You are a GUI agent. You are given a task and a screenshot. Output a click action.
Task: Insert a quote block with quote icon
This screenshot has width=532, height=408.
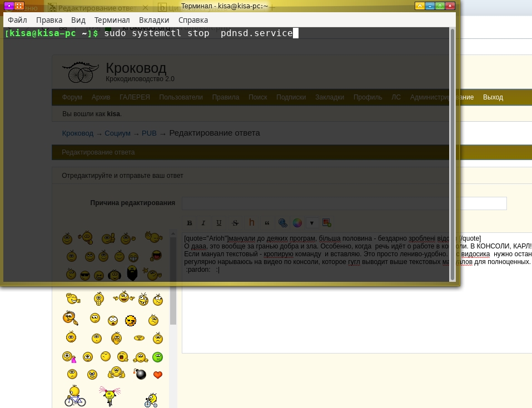pyautogui.click(x=267, y=223)
